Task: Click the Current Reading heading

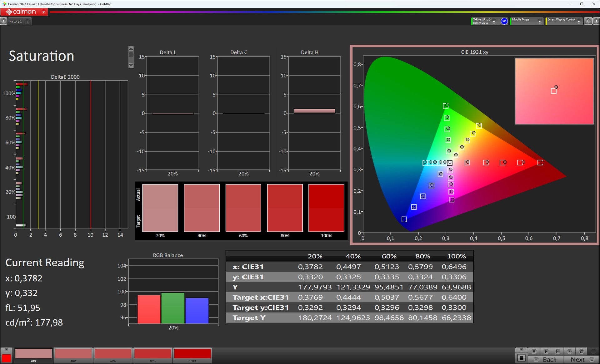Action: 45,263
